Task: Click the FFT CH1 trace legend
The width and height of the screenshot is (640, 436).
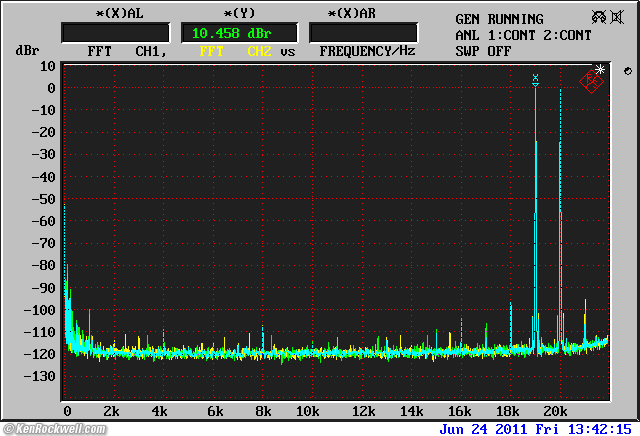Action: click(x=127, y=51)
